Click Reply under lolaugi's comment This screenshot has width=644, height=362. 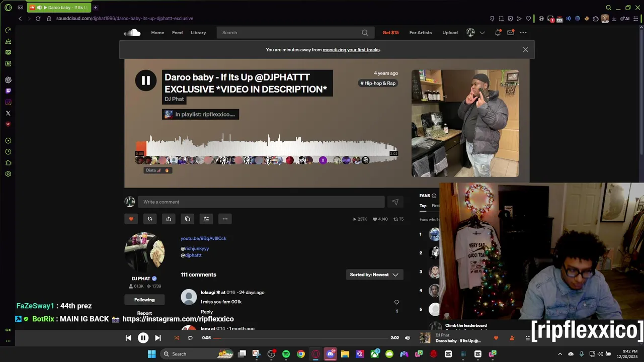(x=207, y=312)
